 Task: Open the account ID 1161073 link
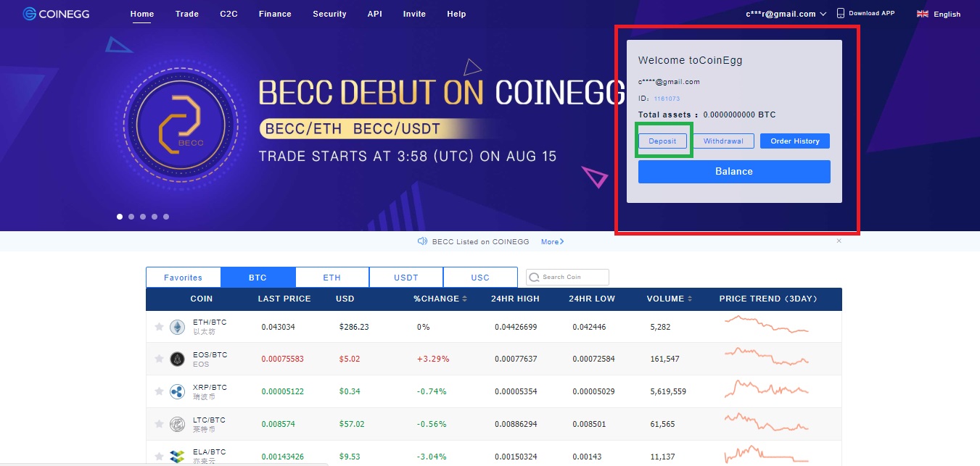pyautogui.click(x=667, y=99)
